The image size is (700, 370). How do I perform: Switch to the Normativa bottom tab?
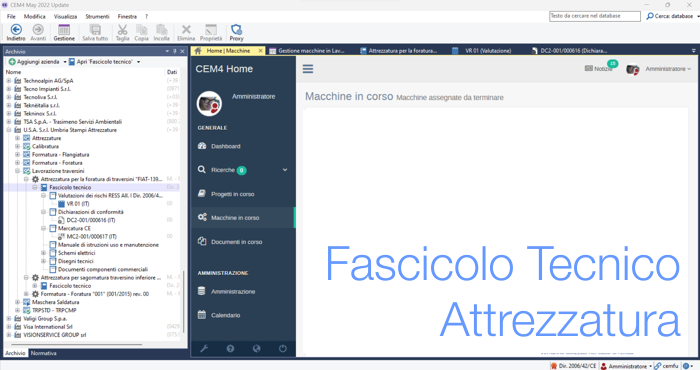click(x=44, y=353)
